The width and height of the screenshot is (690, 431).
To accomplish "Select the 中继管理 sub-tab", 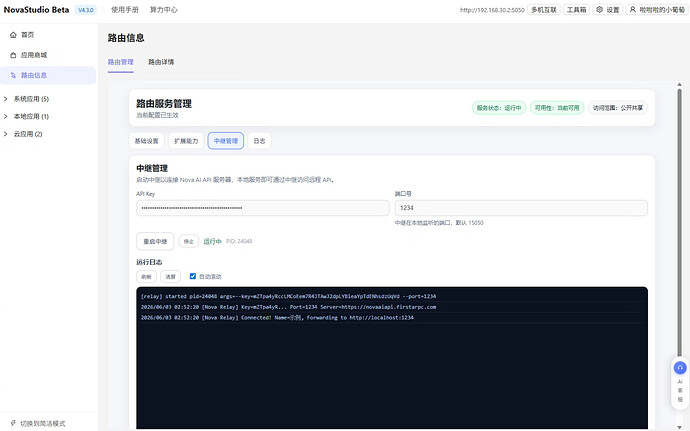I will (226, 141).
